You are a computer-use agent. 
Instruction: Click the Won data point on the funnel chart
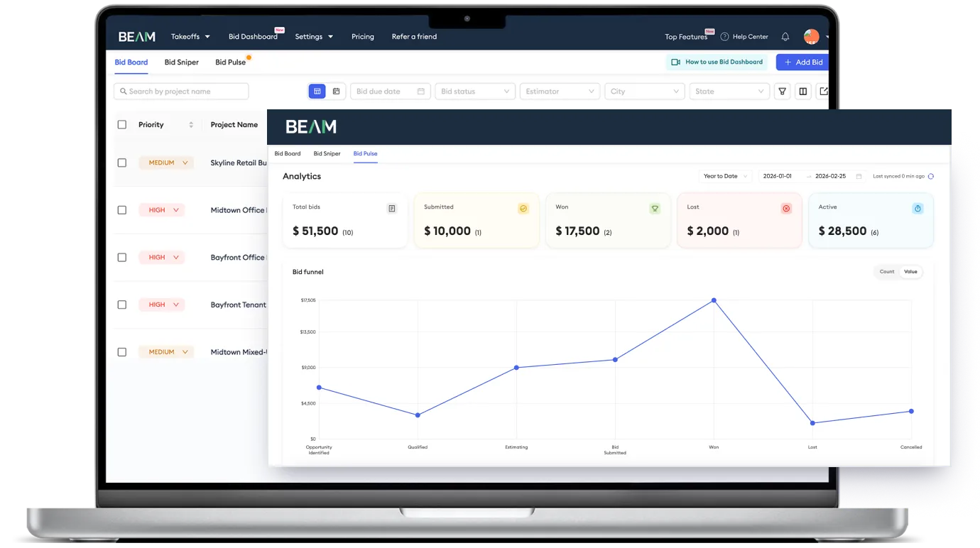(x=714, y=300)
